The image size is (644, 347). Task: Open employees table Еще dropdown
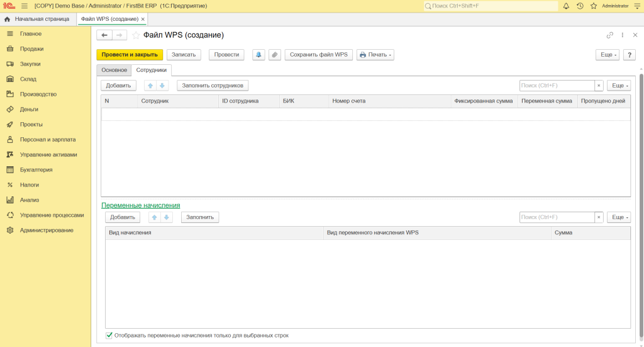pos(619,86)
